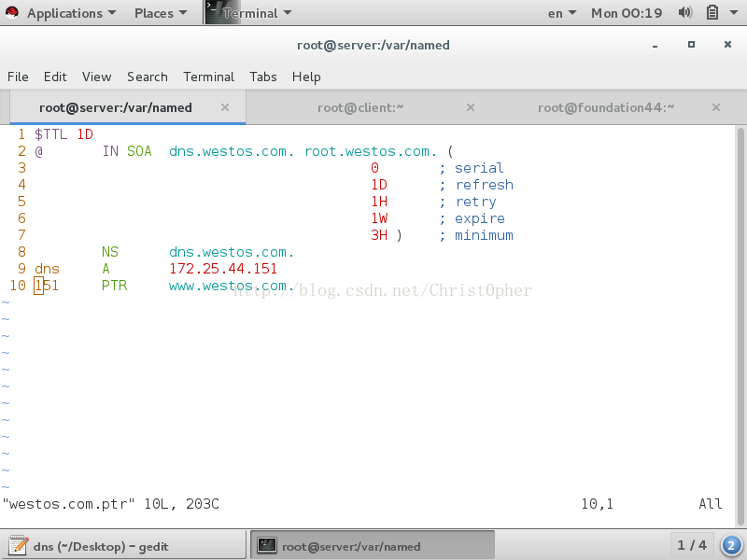The image size is (747, 560).
Task: Open the View menu
Action: pyautogui.click(x=97, y=77)
